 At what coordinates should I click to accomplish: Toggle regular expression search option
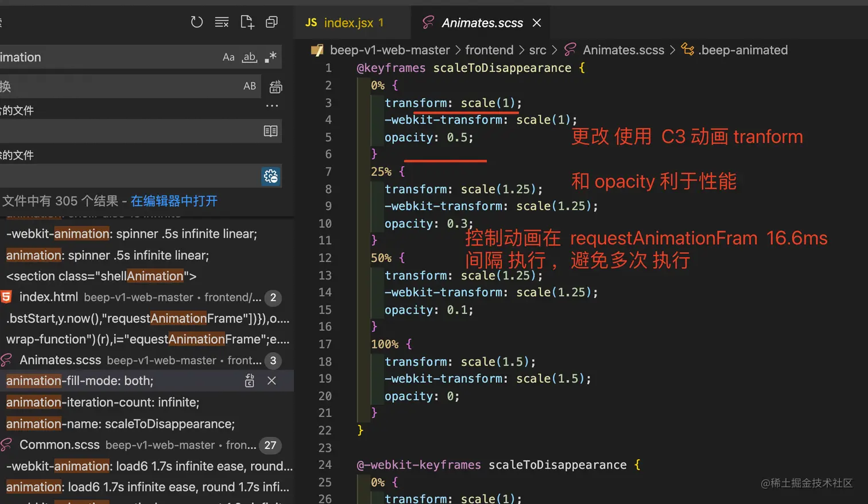(x=270, y=57)
